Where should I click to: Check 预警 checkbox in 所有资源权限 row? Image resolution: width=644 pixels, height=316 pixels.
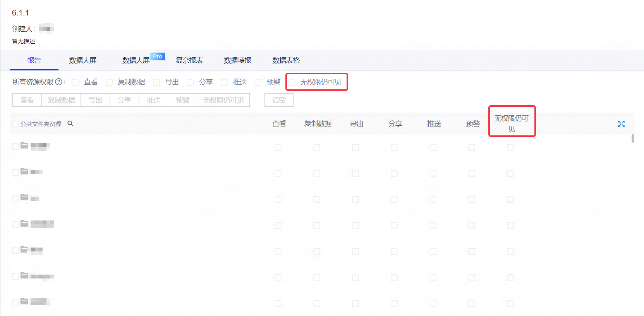click(x=258, y=82)
